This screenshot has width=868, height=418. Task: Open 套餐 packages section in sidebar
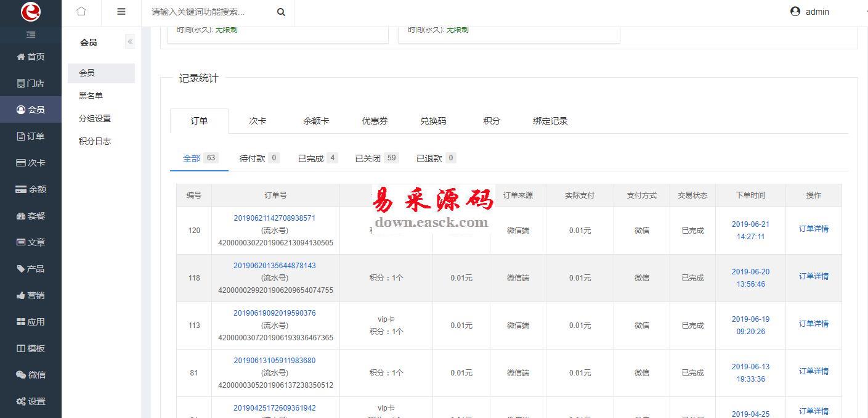pos(31,216)
